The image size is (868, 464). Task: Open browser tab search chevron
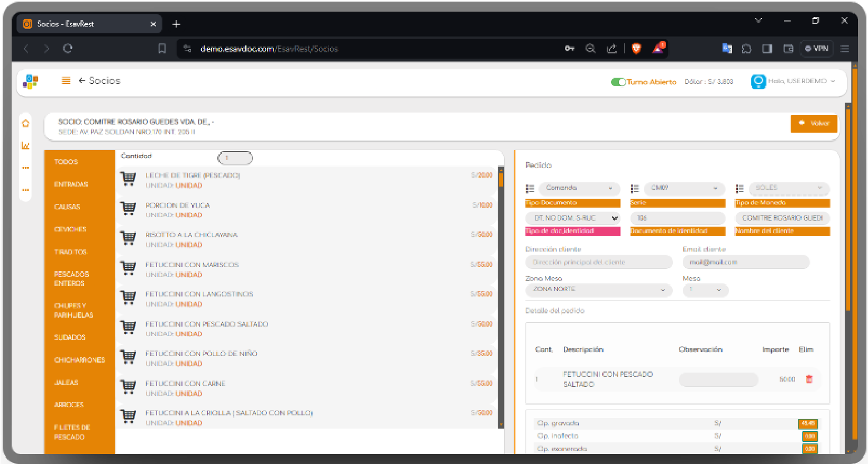point(759,21)
